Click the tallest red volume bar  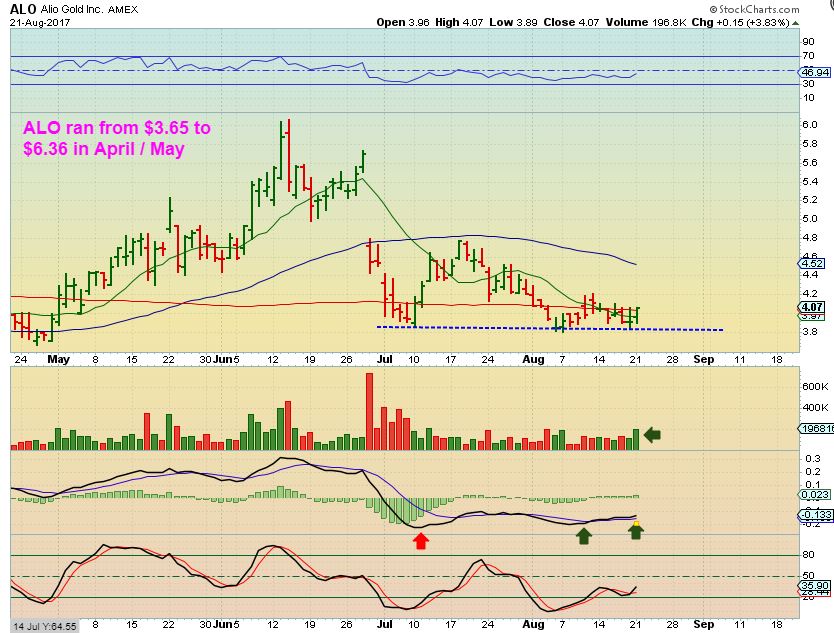pos(369,412)
